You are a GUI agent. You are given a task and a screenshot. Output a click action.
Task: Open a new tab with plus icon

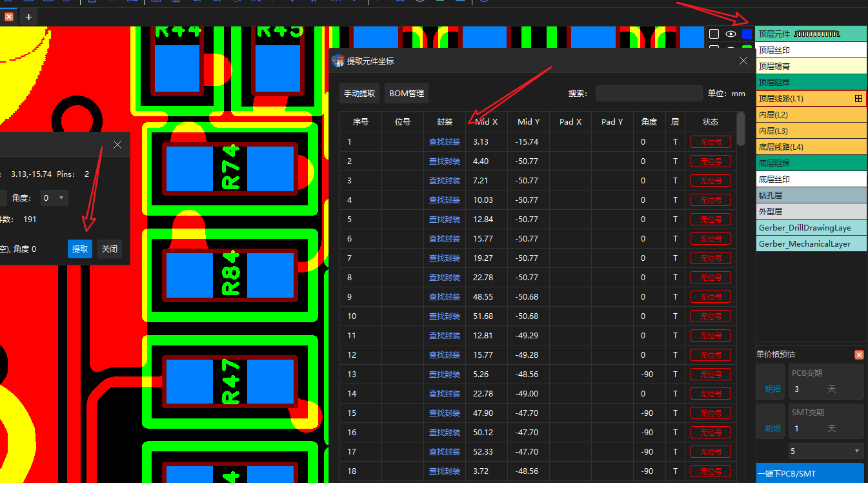28,17
